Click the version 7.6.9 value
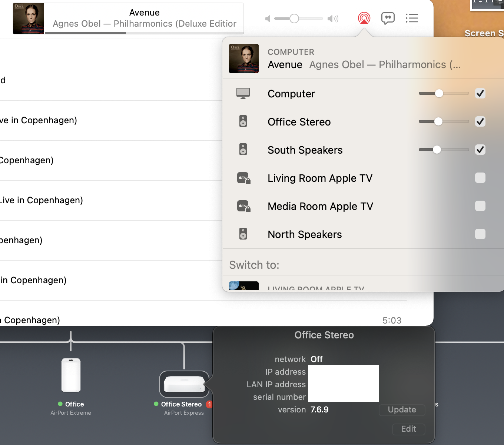The height and width of the screenshot is (445, 504). tap(319, 410)
